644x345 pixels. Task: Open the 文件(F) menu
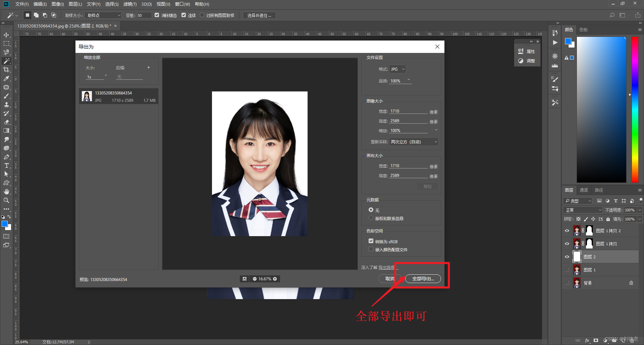[x=22, y=4]
